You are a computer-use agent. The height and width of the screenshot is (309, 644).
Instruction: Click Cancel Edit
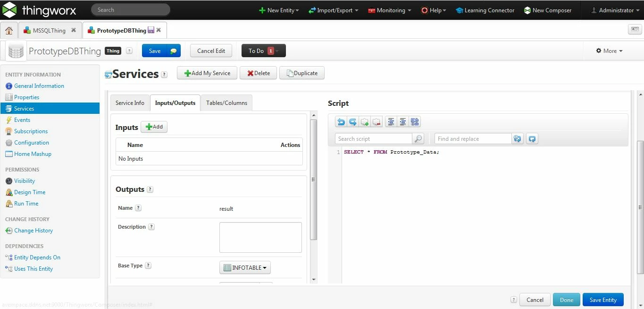tap(211, 51)
